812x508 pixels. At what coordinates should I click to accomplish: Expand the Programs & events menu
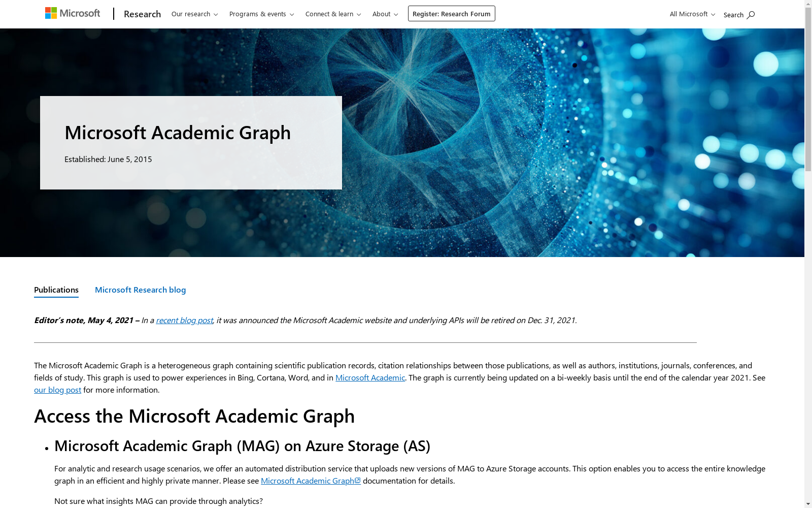click(x=262, y=14)
